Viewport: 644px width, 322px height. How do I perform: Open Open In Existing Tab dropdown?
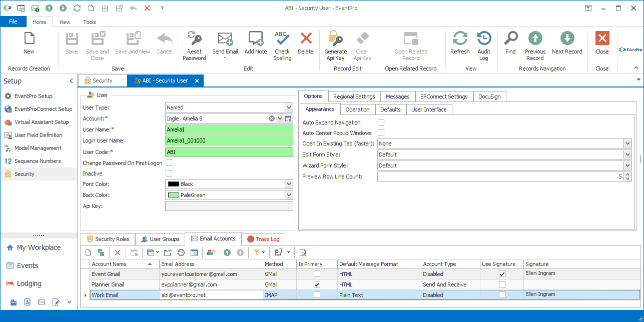[628, 143]
